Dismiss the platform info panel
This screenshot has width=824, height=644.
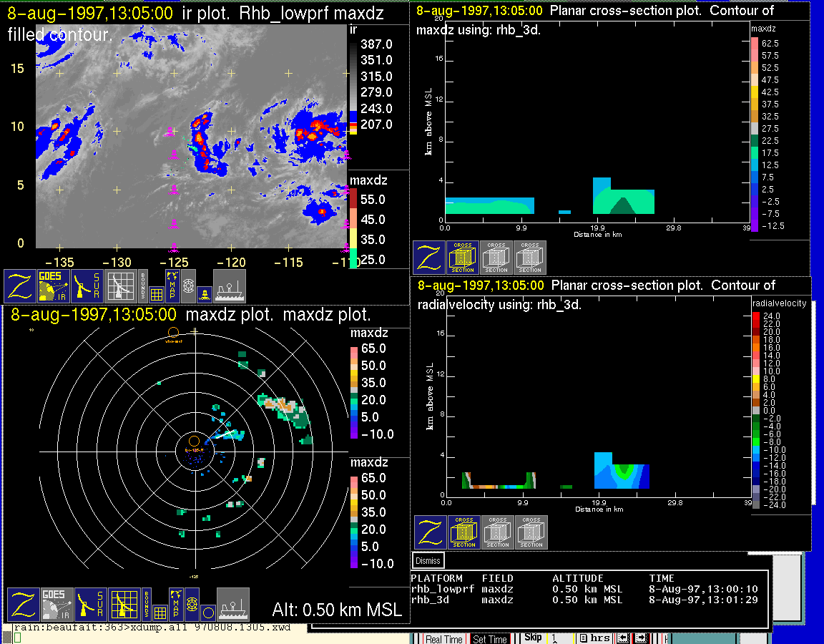(x=428, y=560)
